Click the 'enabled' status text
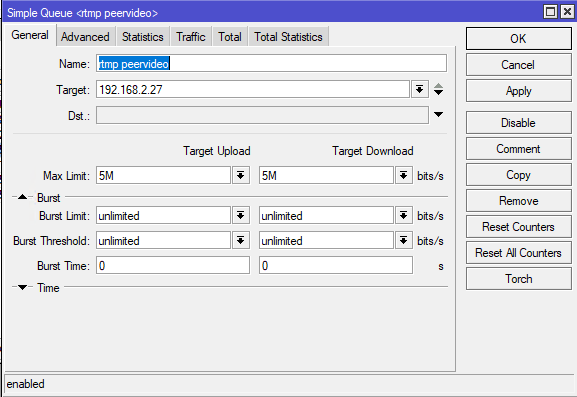 tap(25, 384)
